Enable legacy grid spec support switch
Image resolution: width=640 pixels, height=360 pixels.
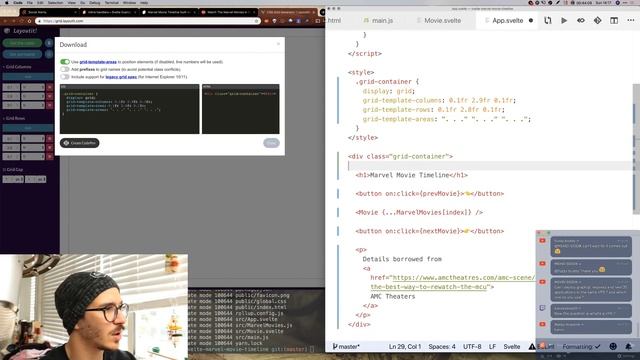coord(65,77)
